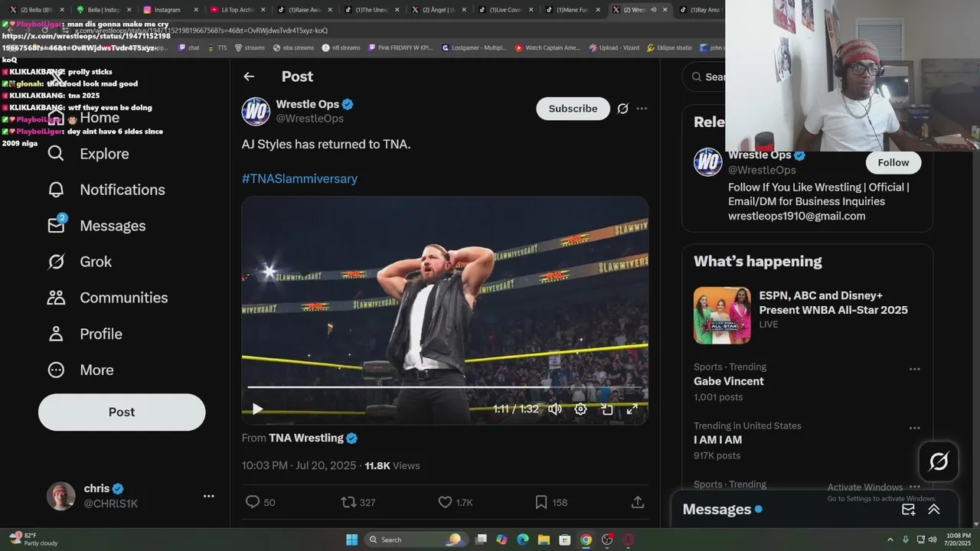
Task: Open the tweet's three-dot options menu
Action: (642, 109)
